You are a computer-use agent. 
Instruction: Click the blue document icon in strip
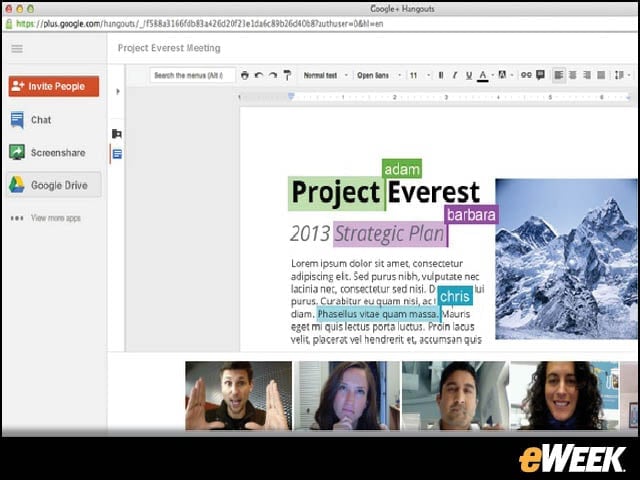click(x=117, y=154)
